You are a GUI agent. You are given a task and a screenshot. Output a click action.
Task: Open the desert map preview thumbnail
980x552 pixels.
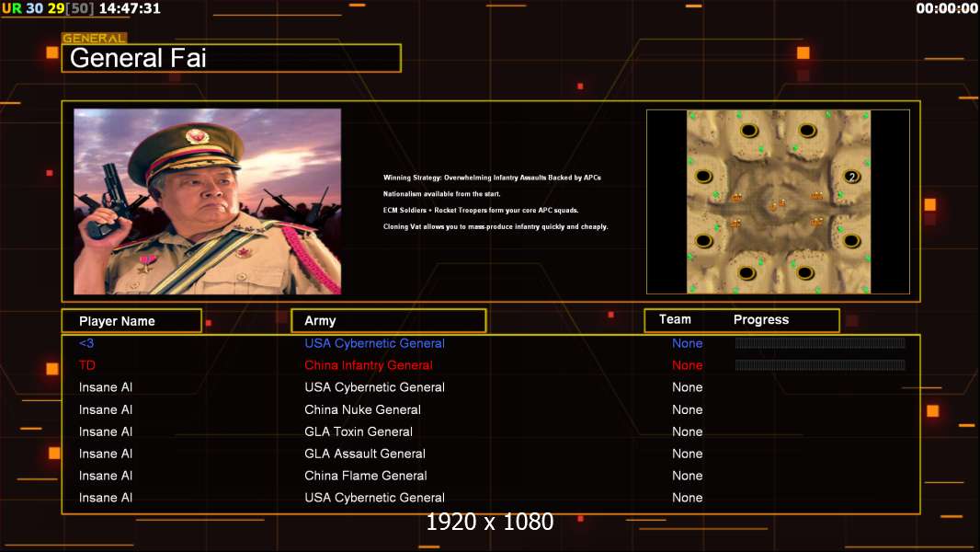778,201
